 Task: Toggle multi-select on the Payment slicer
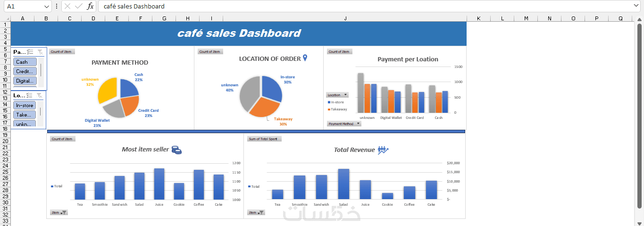tap(30, 52)
